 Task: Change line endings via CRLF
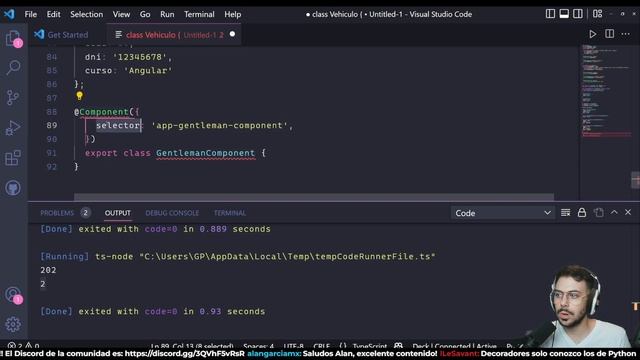322,346
